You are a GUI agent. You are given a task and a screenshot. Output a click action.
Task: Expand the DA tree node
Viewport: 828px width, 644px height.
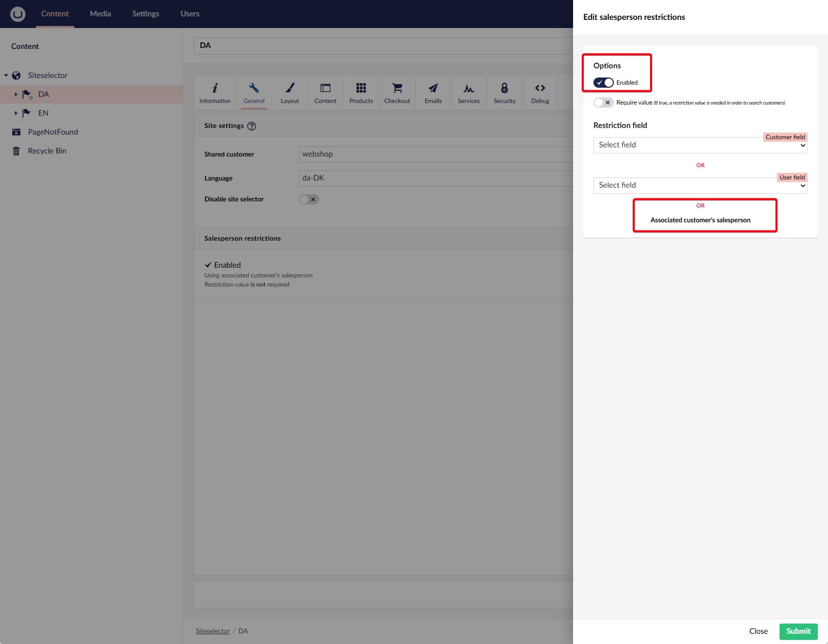point(16,94)
